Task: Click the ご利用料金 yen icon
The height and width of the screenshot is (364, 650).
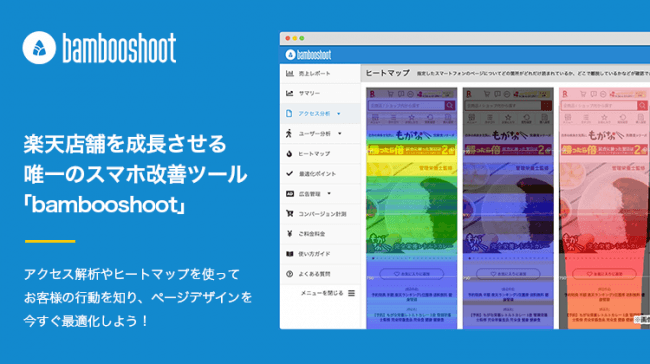Action: tap(289, 234)
